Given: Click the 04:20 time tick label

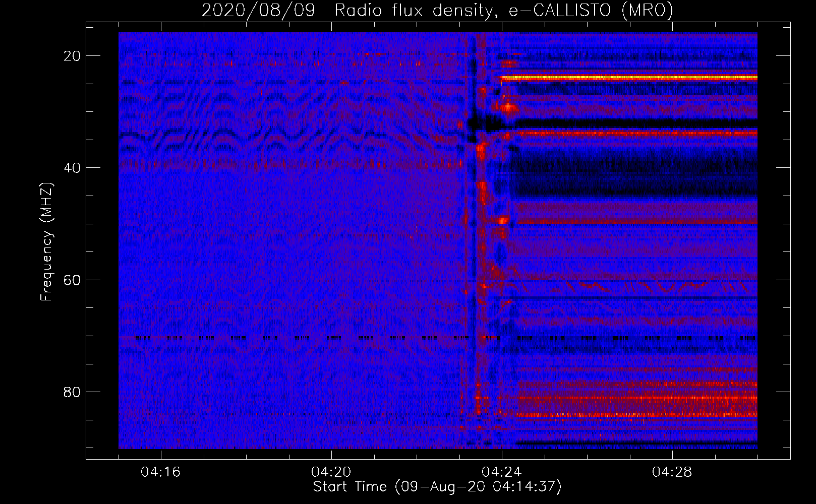Looking at the screenshot, I should (331, 472).
